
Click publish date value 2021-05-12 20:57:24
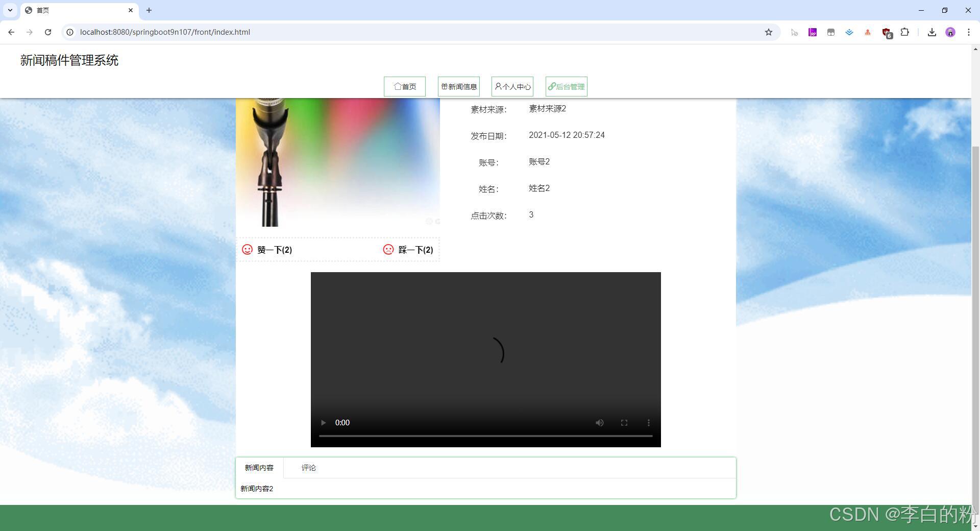(x=567, y=135)
